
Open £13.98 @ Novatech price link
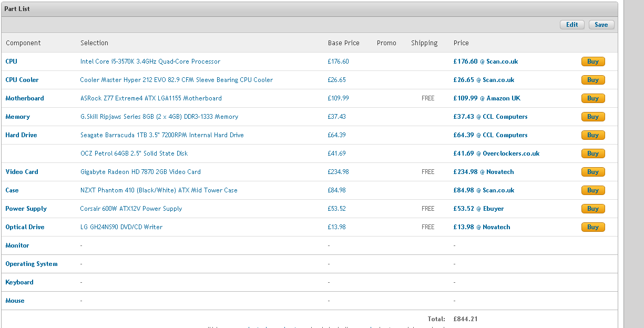[482, 227]
